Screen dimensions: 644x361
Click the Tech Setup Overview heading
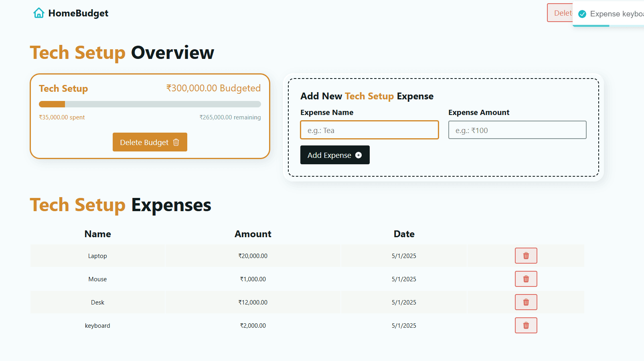(122, 53)
